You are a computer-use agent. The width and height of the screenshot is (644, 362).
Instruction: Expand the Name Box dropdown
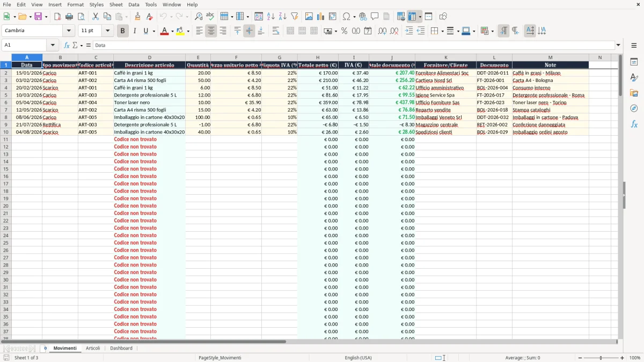pos(53,45)
